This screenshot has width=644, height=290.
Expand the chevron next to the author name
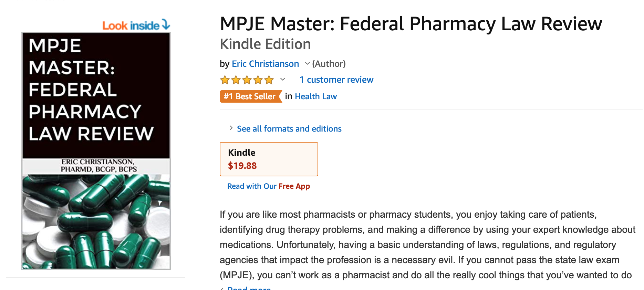tap(307, 64)
